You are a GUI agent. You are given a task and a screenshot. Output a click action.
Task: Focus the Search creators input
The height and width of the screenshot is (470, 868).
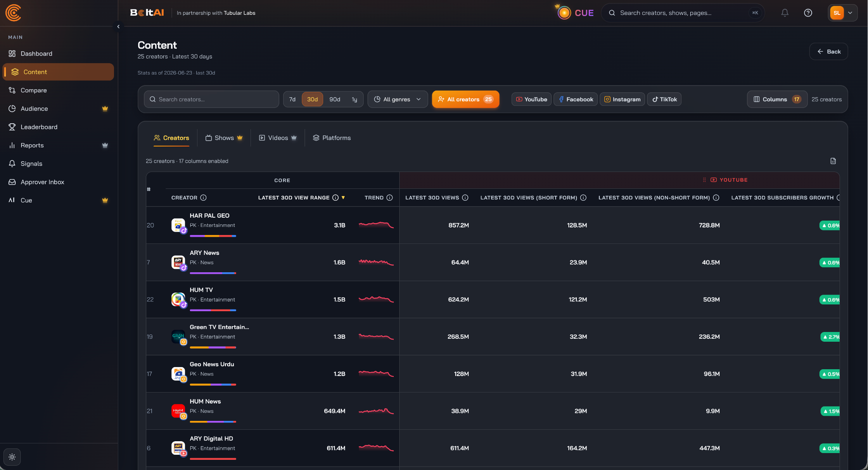211,99
